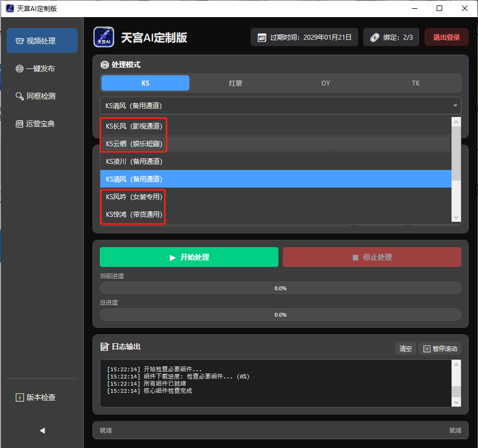Clear the log with 清空
This screenshot has width=478, height=448.
(405, 349)
